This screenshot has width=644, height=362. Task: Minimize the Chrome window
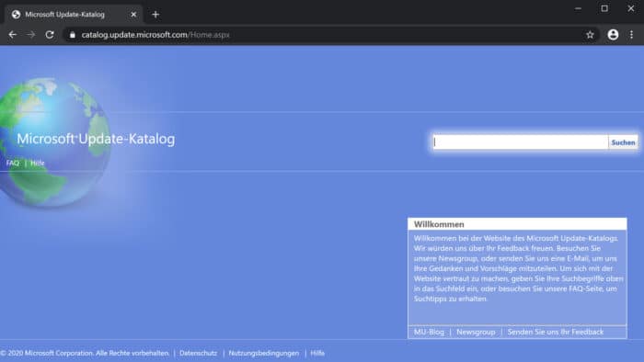click(x=578, y=8)
